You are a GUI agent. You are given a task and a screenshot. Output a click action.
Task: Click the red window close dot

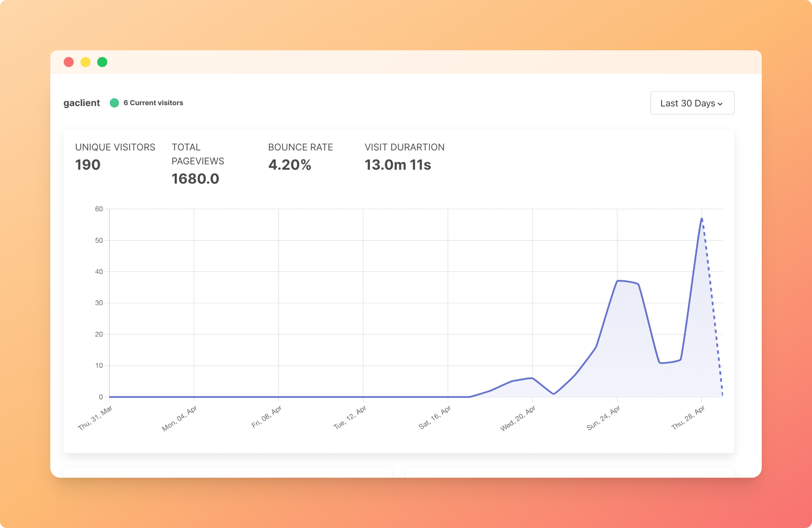(x=69, y=62)
